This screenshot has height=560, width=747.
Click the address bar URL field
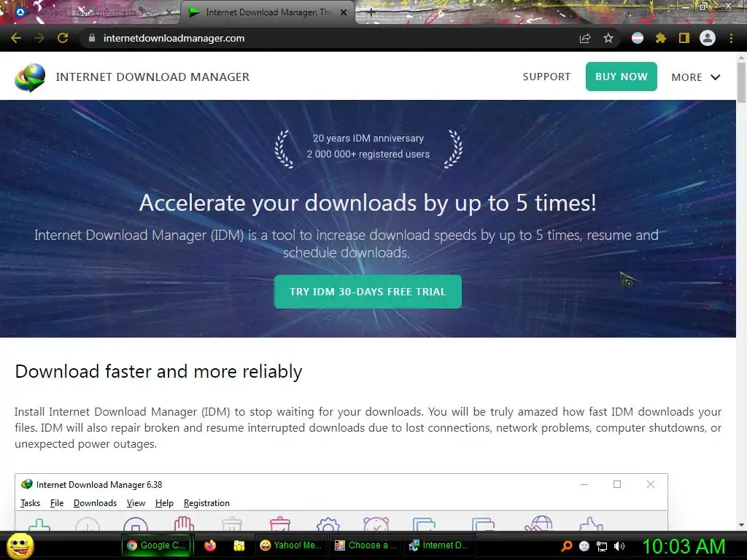coord(329,38)
